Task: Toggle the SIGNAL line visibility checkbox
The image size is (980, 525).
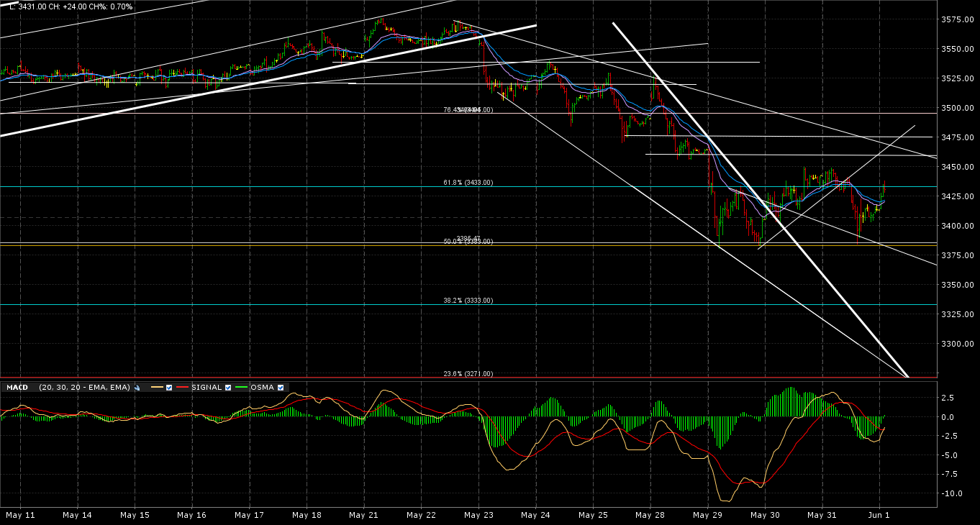Action: click(x=228, y=388)
